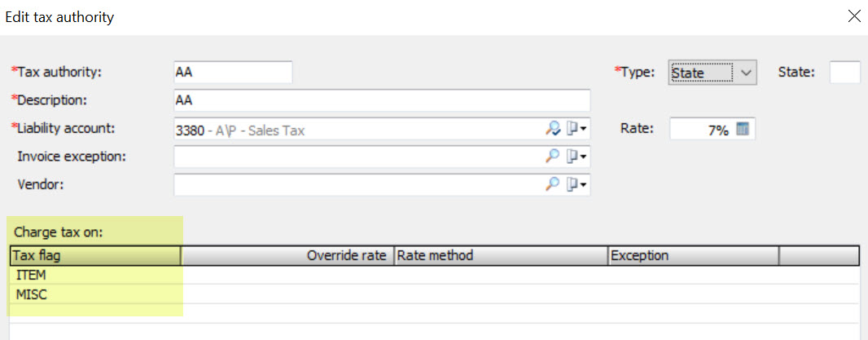The height and width of the screenshot is (340, 868).
Task: Open the Vendor flag dropdown
Action: coord(577,184)
